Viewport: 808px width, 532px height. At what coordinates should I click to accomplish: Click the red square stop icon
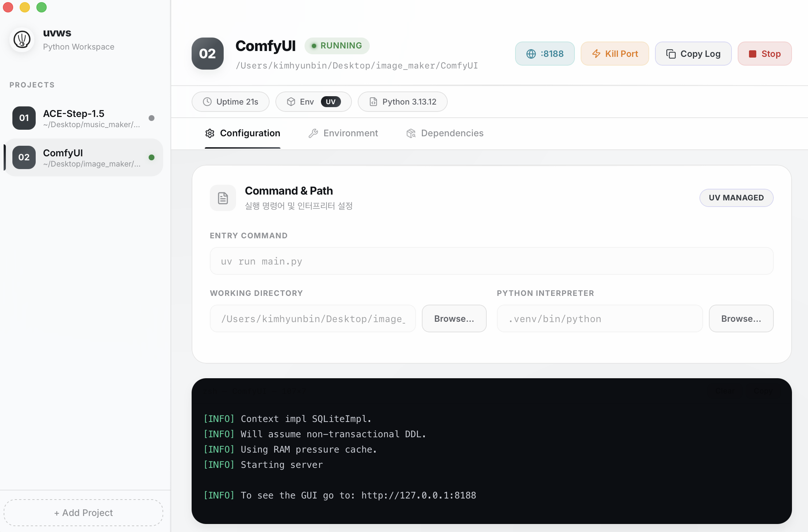click(x=753, y=54)
